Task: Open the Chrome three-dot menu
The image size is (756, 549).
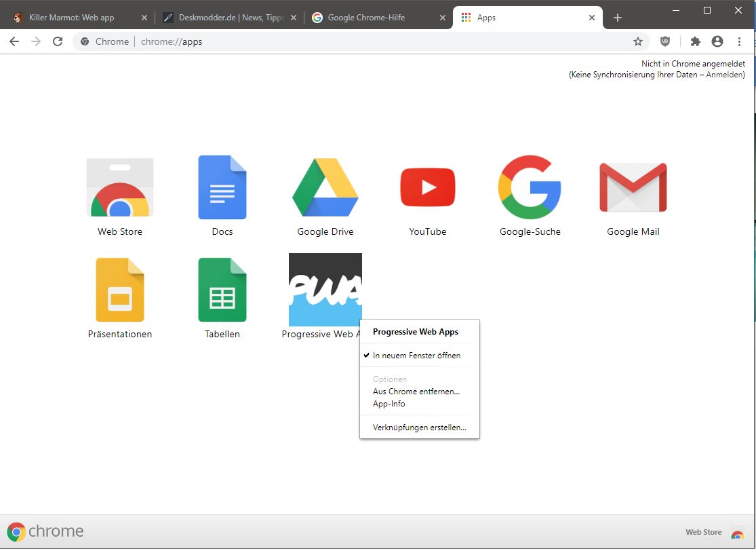Action: [x=739, y=41]
